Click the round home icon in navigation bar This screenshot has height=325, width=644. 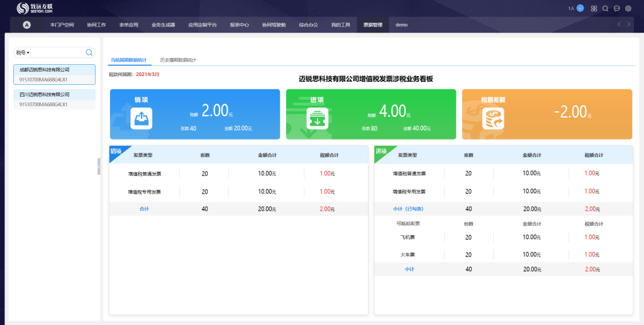point(26,25)
